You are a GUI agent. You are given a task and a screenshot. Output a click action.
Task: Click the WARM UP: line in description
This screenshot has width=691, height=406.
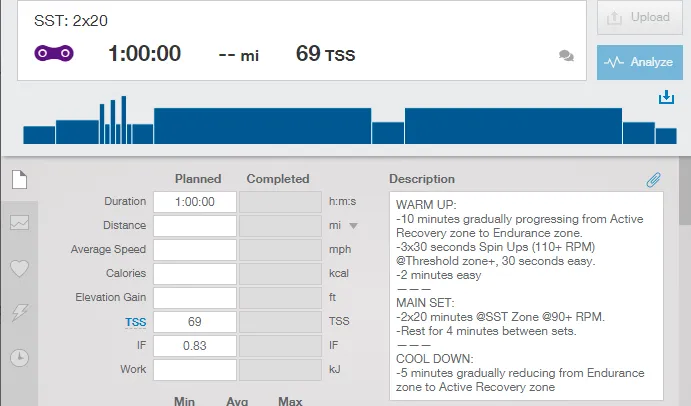click(x=426, y=205)
